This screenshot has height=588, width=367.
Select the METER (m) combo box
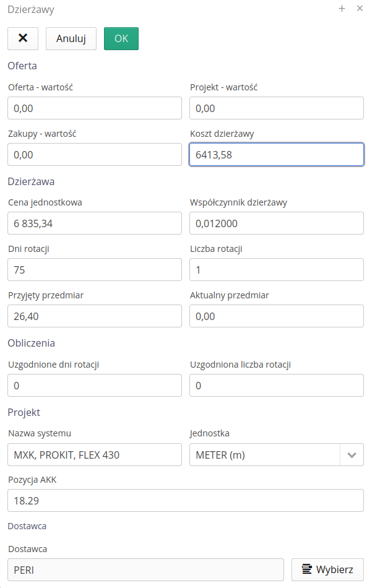(x=277, y=454)
